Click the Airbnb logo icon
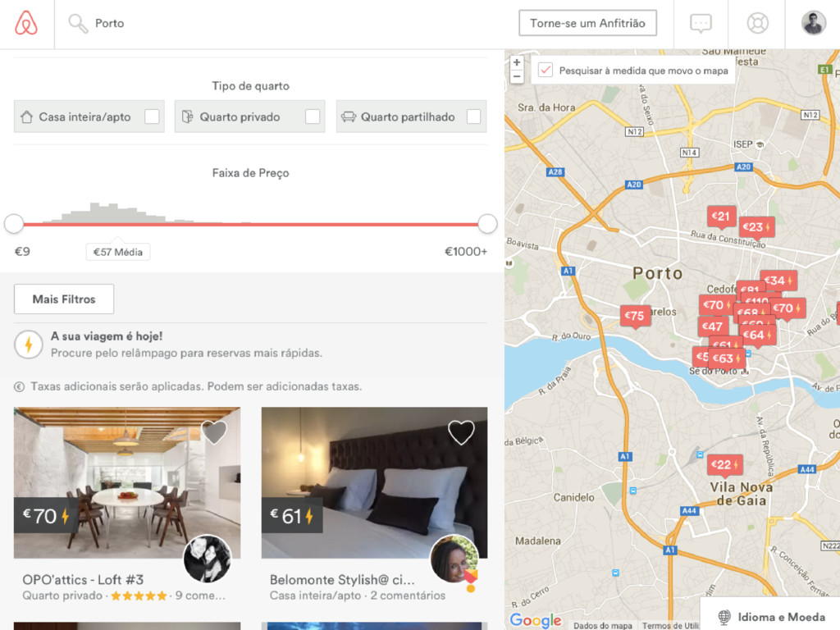 (26, 23)
